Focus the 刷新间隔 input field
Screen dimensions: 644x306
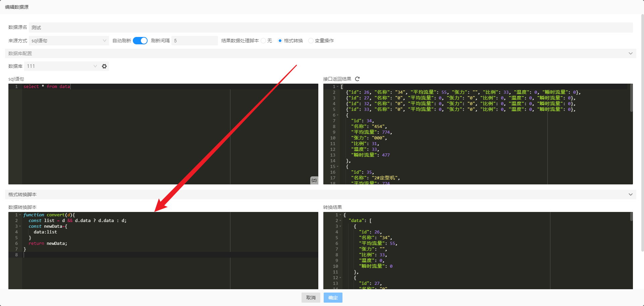(x=195, y=41)
